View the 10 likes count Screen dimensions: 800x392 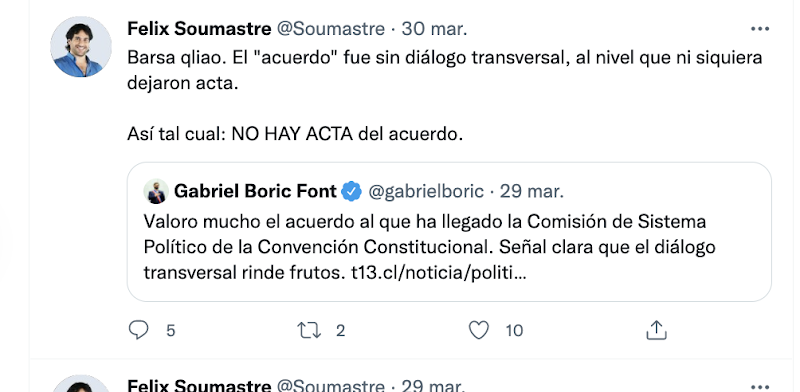click(x=514, y=331)
